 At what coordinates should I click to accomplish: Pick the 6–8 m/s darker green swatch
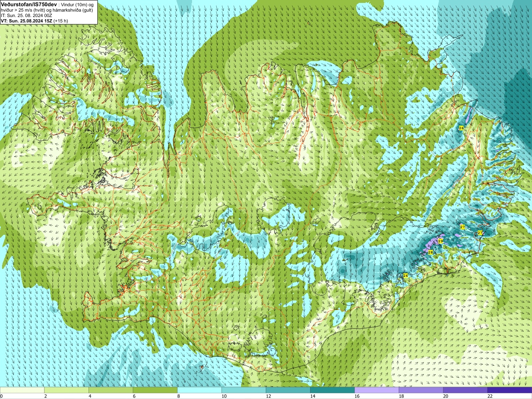pos(155,390)
